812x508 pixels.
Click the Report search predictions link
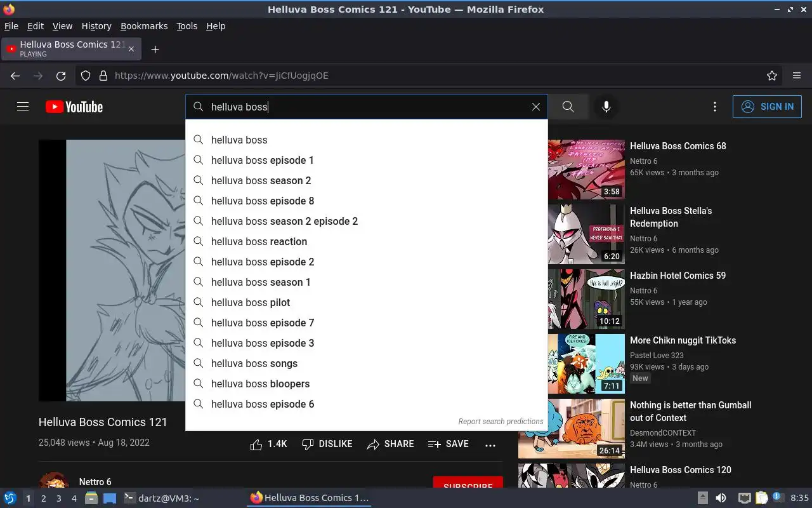[501, 421]
